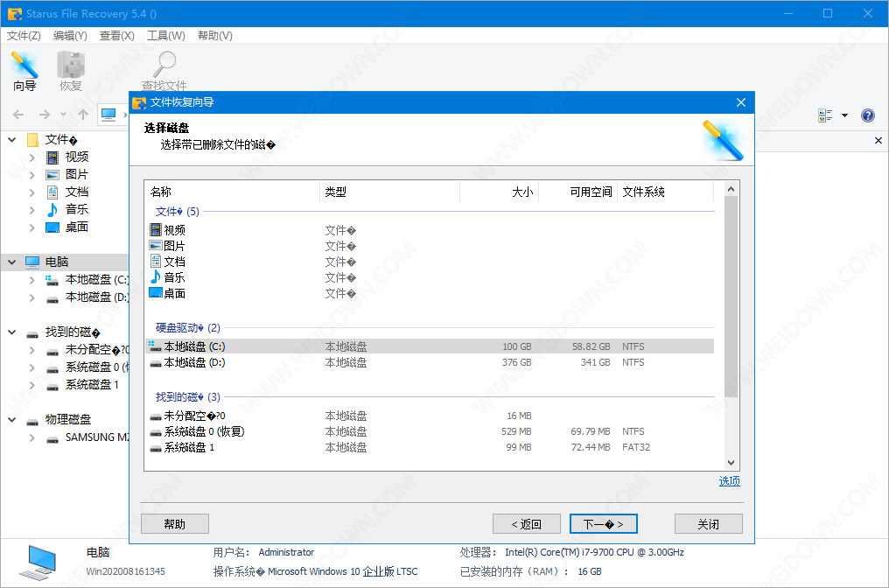This screenshot has width=889, height=588.
Task: Click the 本地磁盘 (D:) drive icon in wizard
Action: (156, 363)
